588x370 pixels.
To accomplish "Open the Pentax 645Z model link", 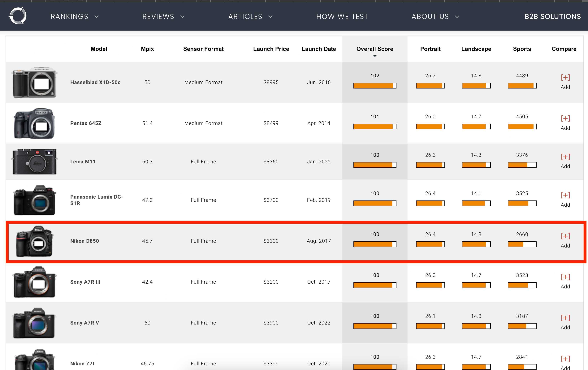I will (86, 123).
